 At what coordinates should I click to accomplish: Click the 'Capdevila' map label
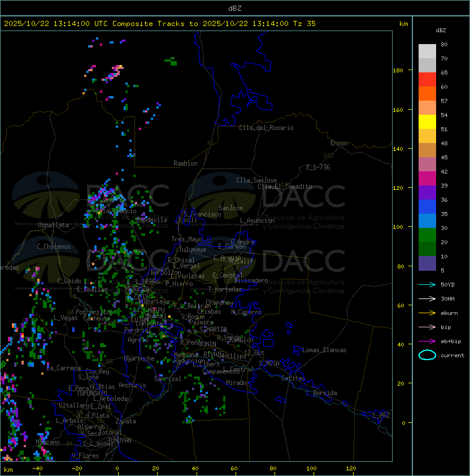click(x=151, y=220)
